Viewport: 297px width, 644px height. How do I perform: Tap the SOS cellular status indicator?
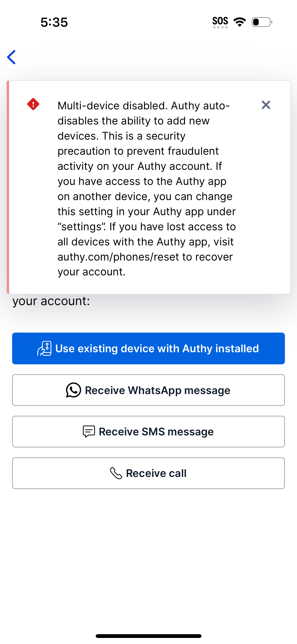click(220, 21)
